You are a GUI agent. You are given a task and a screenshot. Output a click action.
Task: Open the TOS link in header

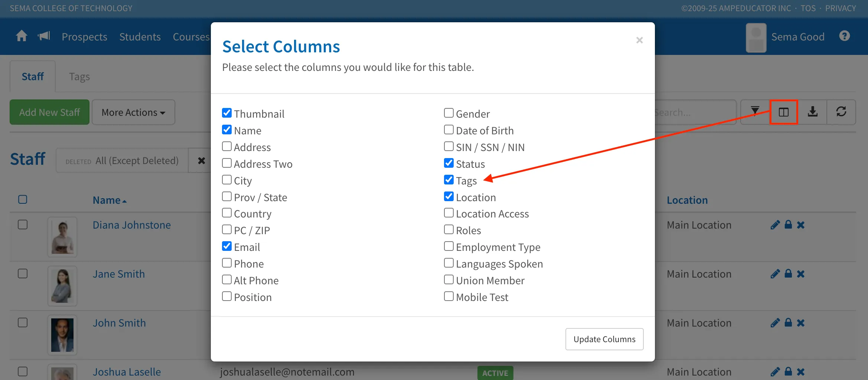coord(808,8)
